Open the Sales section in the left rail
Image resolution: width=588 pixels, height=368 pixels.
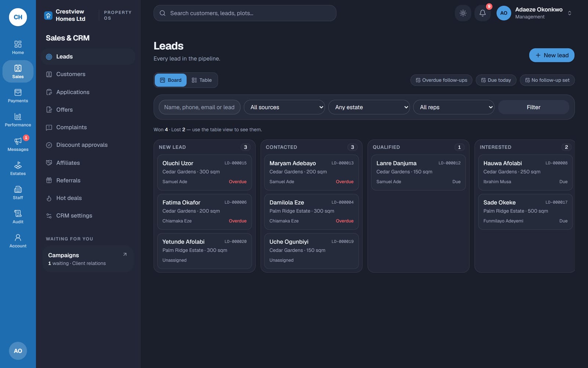18,71
